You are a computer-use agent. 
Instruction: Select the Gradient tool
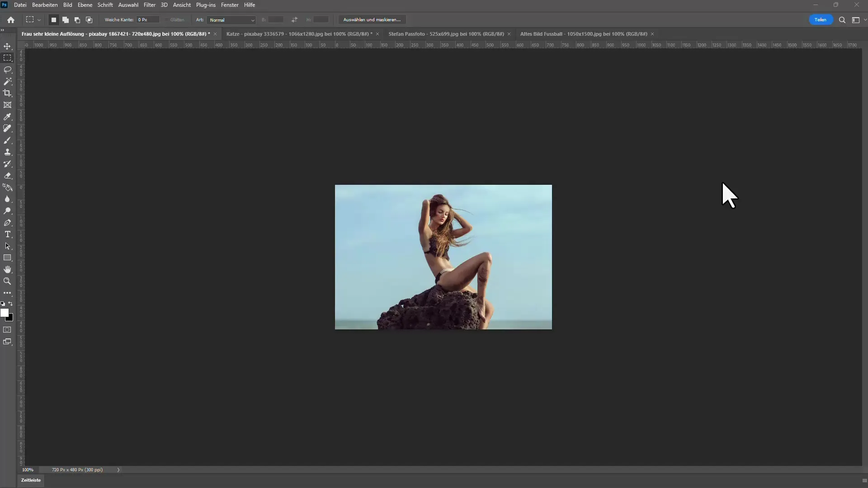(x=8, y=188)
